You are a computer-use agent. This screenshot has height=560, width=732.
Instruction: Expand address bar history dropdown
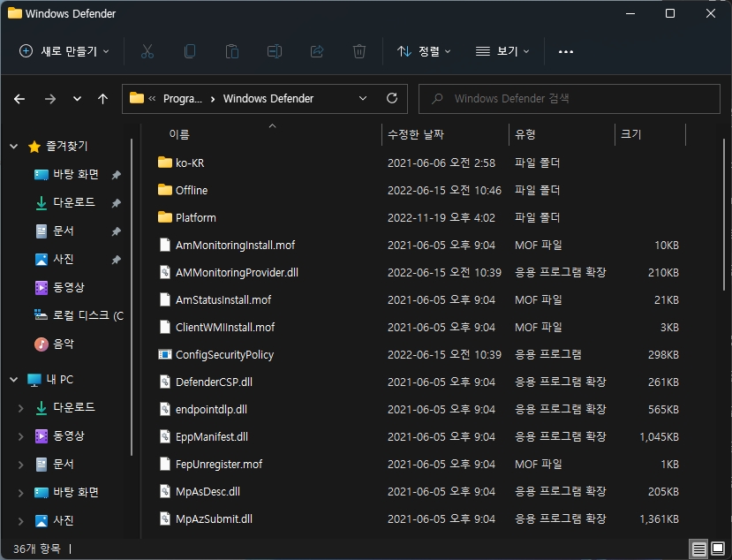(x=363, y=99)
